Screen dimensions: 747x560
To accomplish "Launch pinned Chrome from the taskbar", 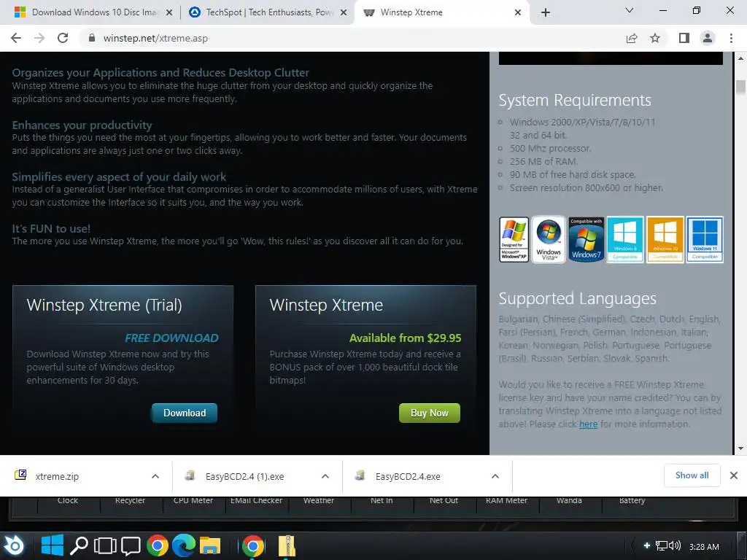I will coord(158,545).
